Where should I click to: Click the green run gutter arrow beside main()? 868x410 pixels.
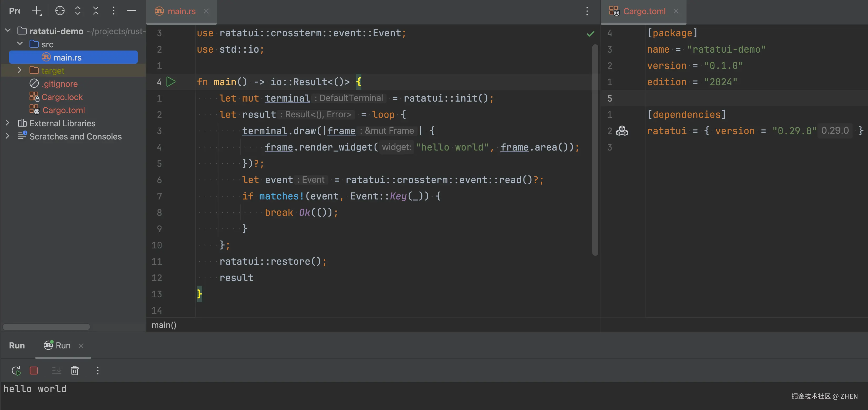[x=171, y=82]
